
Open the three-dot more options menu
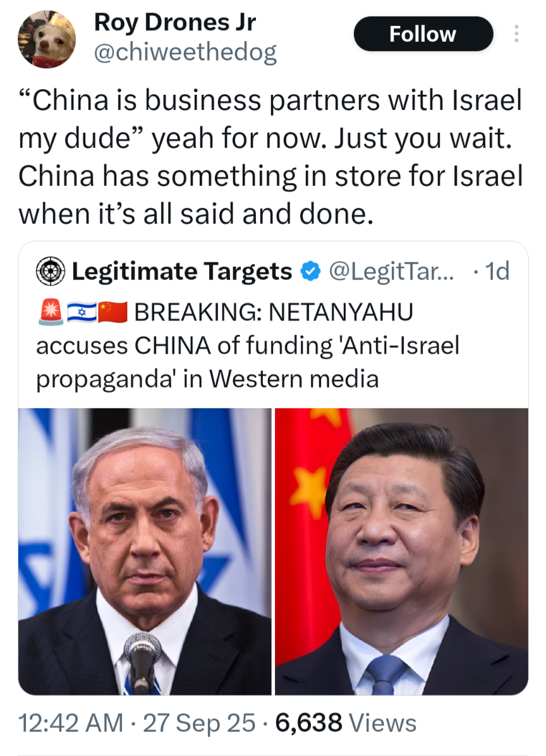(516, 34)
